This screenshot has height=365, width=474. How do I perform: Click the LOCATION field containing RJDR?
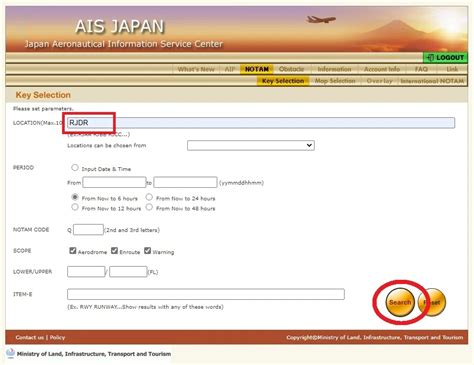coord(261,123)
